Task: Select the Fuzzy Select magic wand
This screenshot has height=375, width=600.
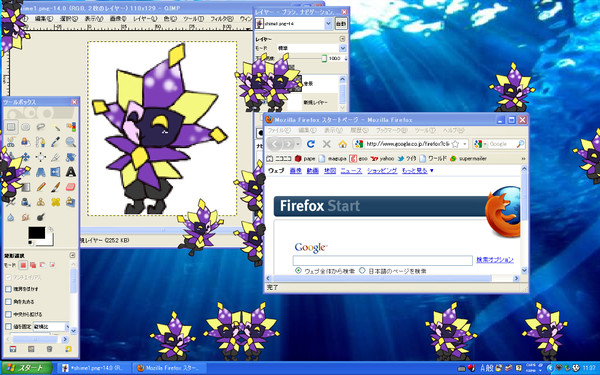Action: coord(55,127)
